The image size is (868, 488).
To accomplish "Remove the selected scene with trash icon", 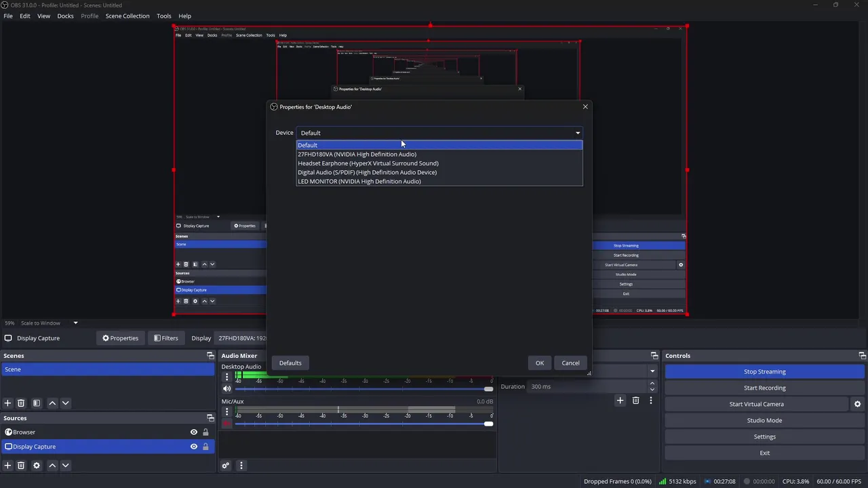I will 21,403.
